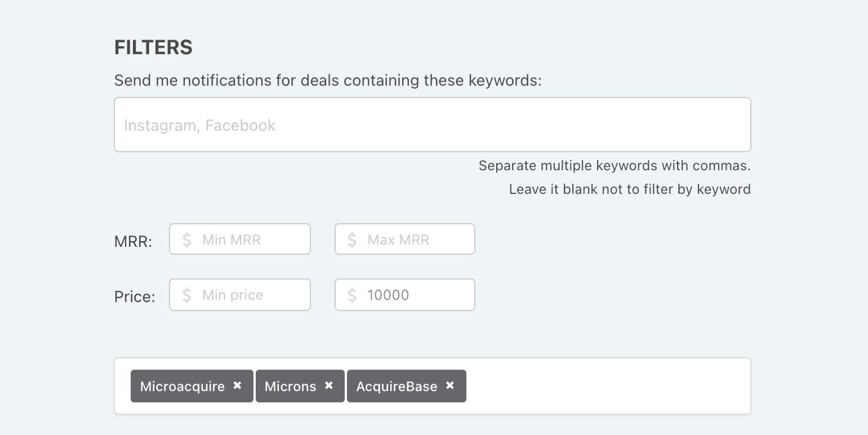Click the Price: label
Screen dimensions: 868x435
[135, 297]
